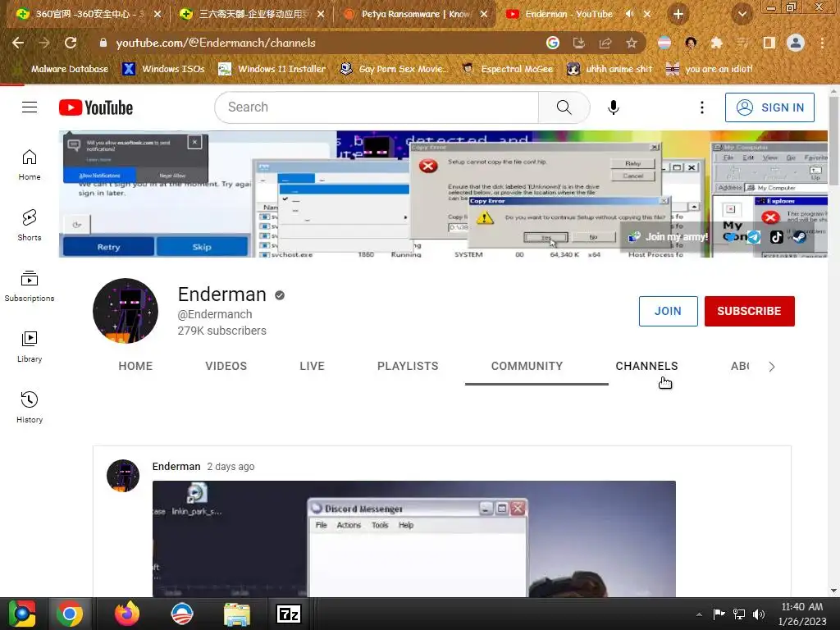
Task: Bookmark this page with star icon
Action: [632, 43]
